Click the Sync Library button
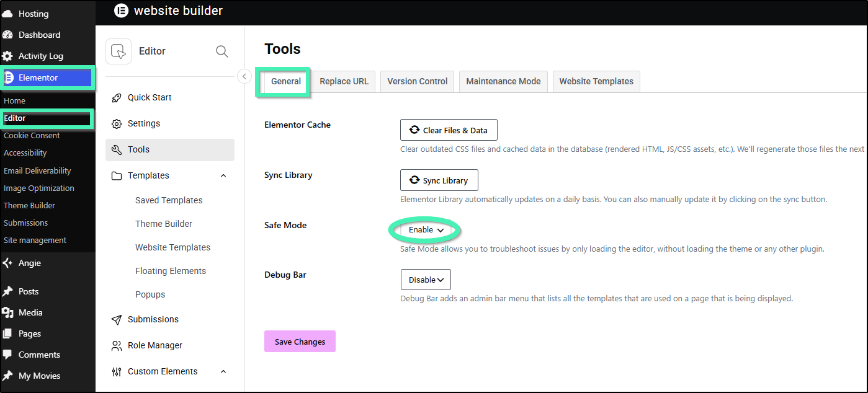This screenshot has height=393, width=868. [439, 180]
